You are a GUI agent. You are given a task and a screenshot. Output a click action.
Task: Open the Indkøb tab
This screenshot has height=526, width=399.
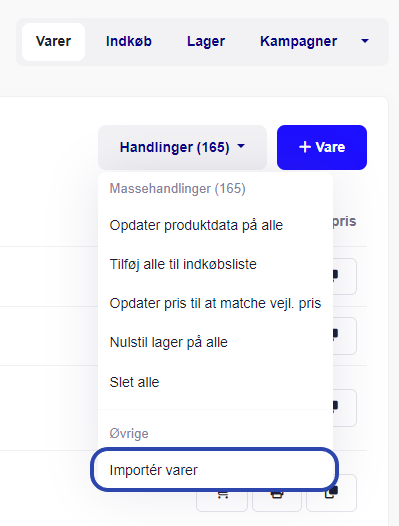[129, 42]
